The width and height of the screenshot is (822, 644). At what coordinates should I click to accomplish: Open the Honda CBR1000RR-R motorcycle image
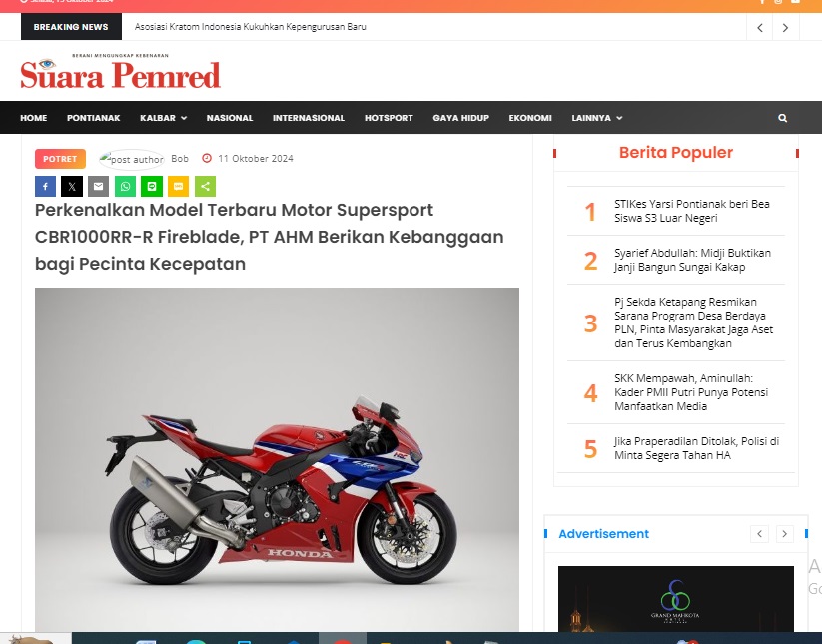[x=277, y=459]
